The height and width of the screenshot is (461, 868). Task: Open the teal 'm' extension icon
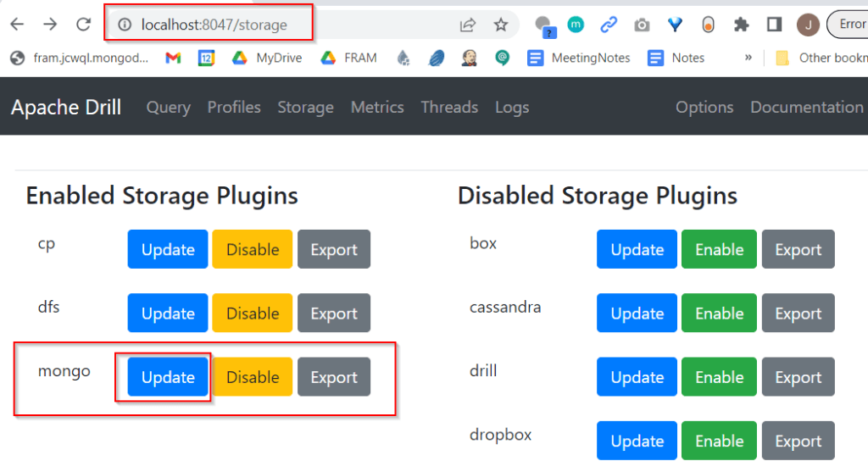pyautogui.click(x=576, y=25)
